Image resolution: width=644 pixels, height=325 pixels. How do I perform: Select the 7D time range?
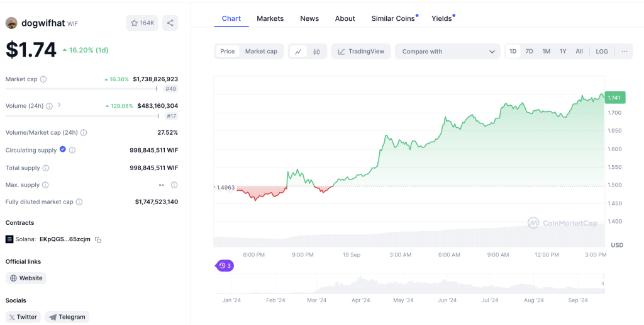530,52
